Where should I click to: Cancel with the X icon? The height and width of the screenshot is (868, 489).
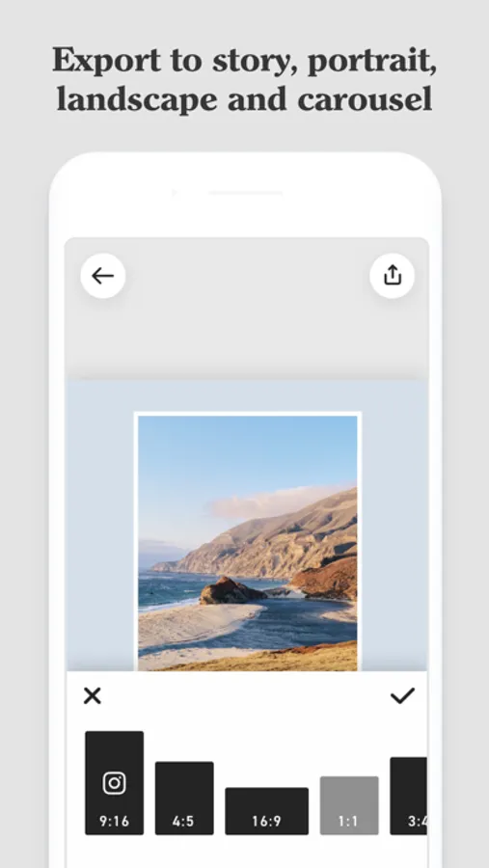92,695
